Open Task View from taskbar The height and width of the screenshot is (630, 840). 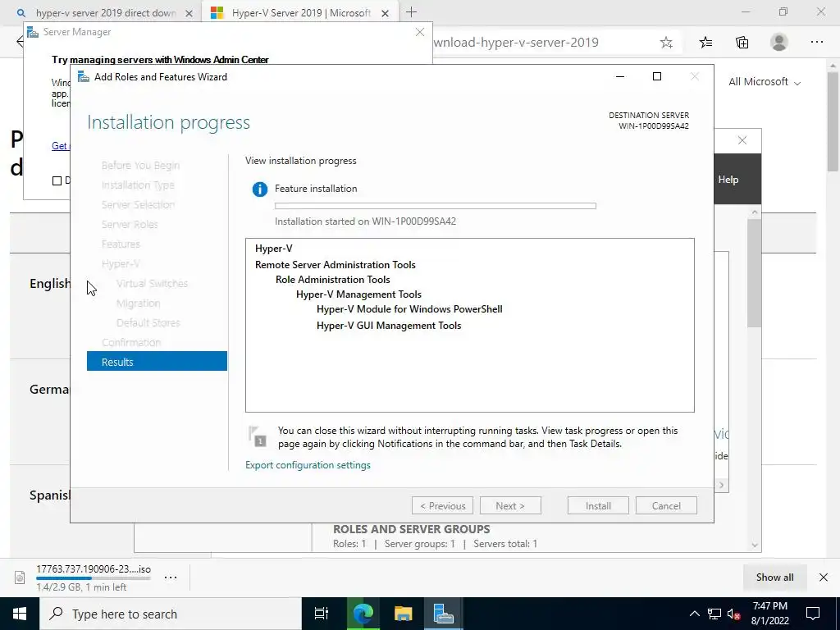click(322, 614)
